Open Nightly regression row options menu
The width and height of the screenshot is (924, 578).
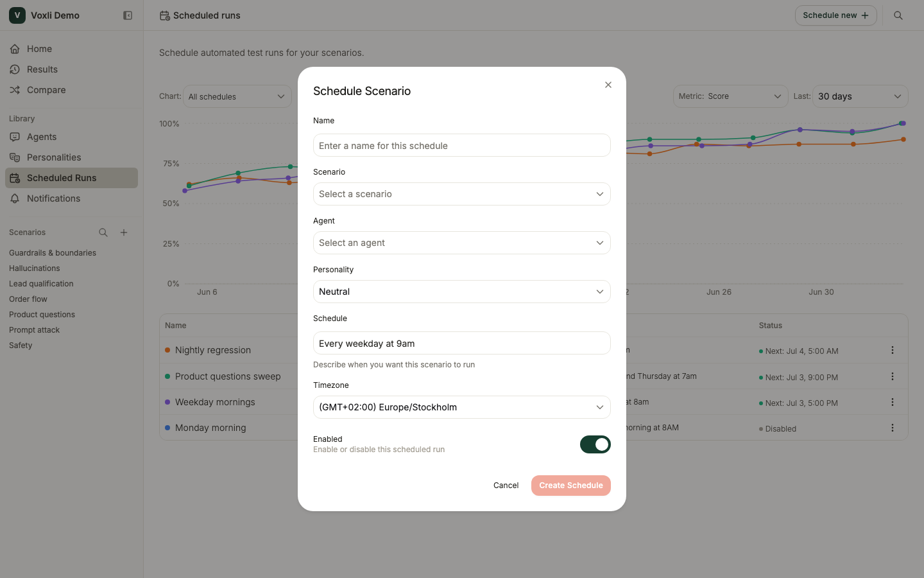[893, 350]
